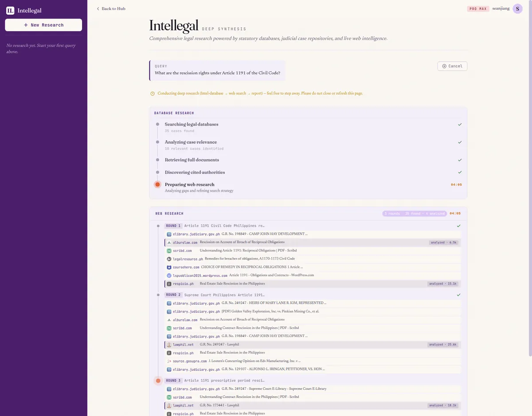Click the Intellegal IL logo icon
The width and height of the screenshot is (532, 416).
pos(10,11)
